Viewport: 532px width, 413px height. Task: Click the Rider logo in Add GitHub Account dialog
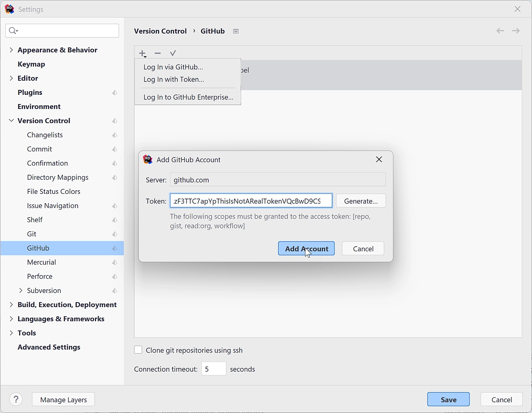148,159
